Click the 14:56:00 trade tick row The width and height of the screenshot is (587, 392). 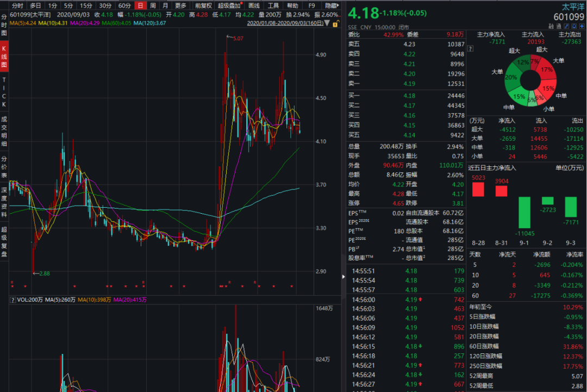407,300
